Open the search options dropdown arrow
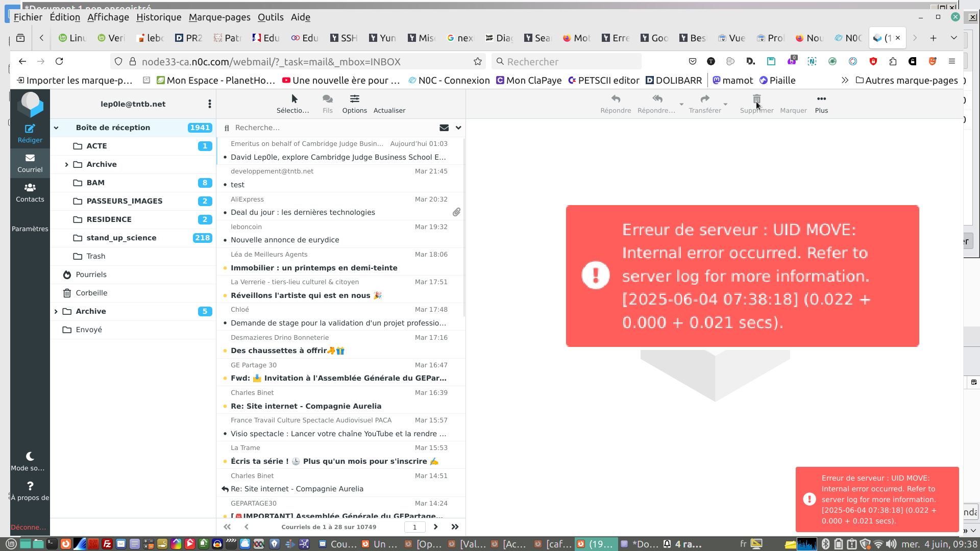The width and height of the screenshot is (980, 551). [x=458, y=128]
